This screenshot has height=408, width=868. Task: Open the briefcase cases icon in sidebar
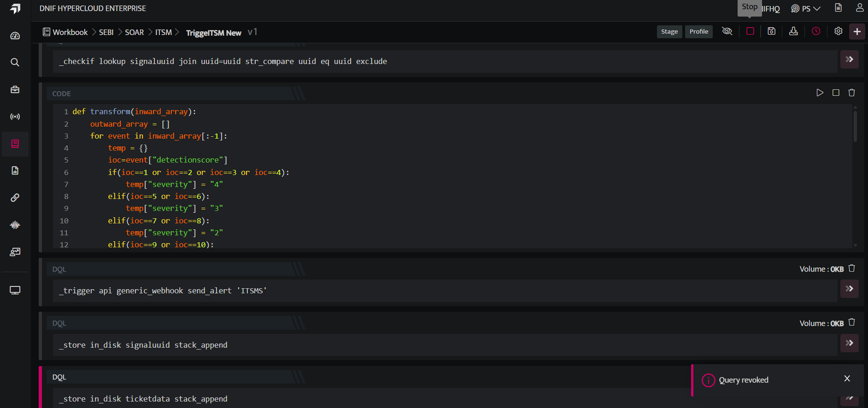click(x=15, y=89)
